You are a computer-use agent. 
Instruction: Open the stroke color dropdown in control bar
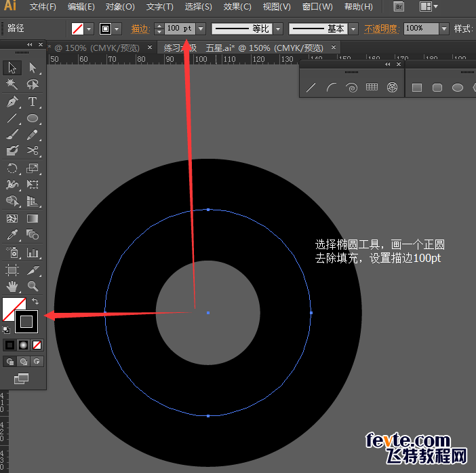pyautogui.click(x=117, y=29)
